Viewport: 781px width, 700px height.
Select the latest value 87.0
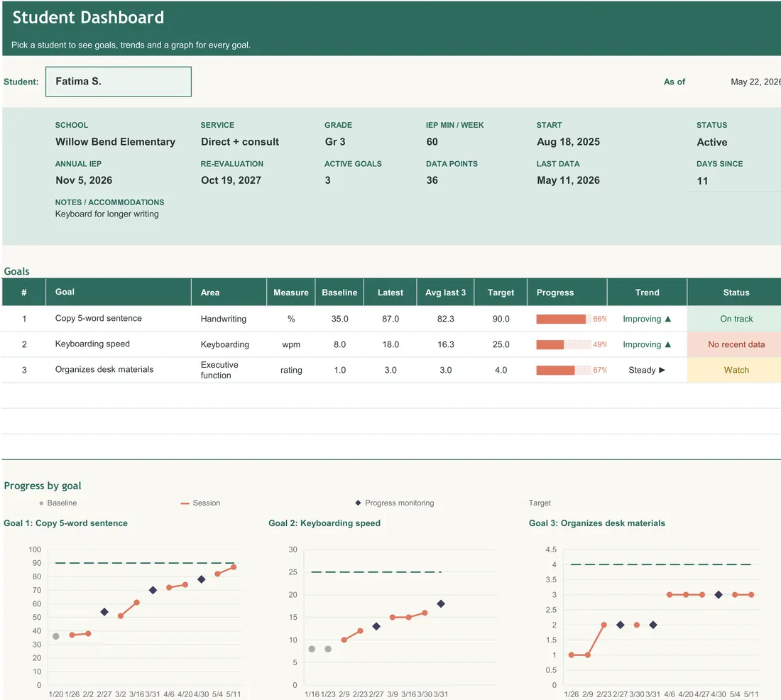pyautogui.click(x=390, y=319)
